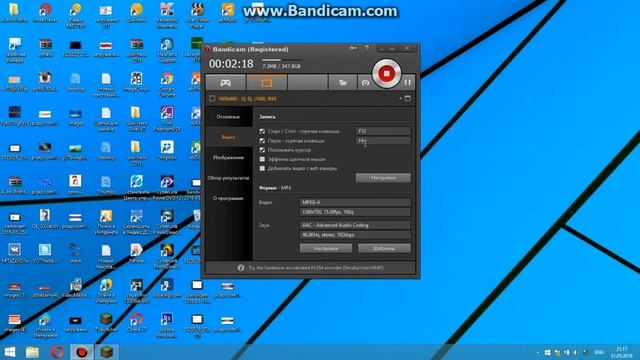Disable the Показывать курсор checkbox
The width and height of the screenshot is (640, 360).
pos(262,150)
